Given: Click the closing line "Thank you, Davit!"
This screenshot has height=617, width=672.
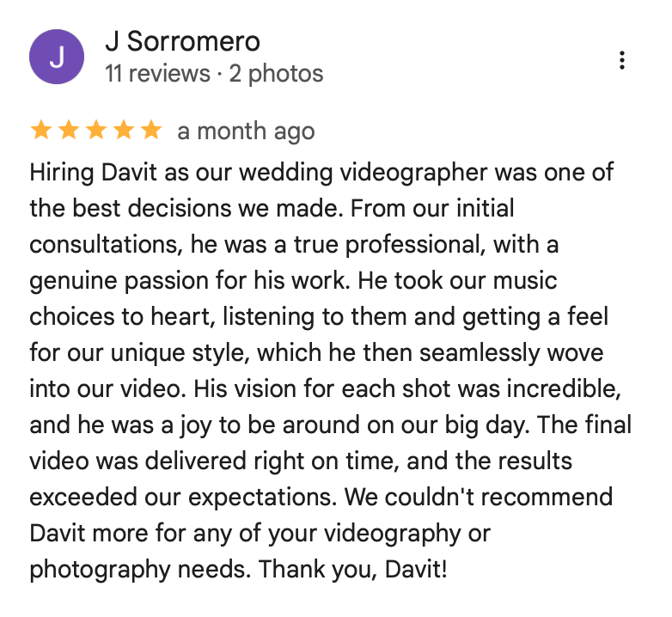Looking at the screenshot, I should [x=352, y=570].
